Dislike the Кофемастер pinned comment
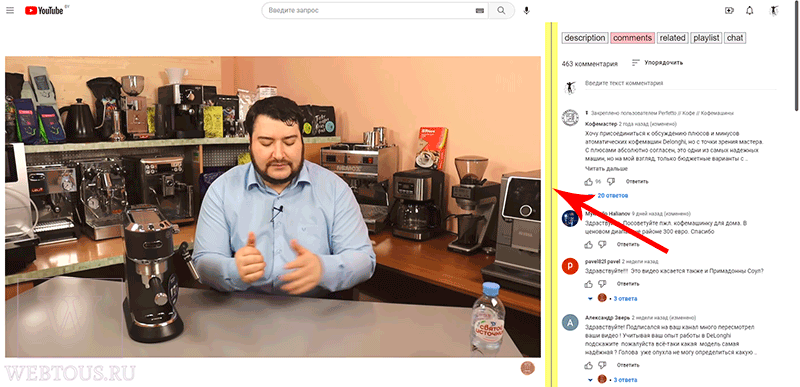This screenshot has height=387, width=800. click(x=611, y=182)
